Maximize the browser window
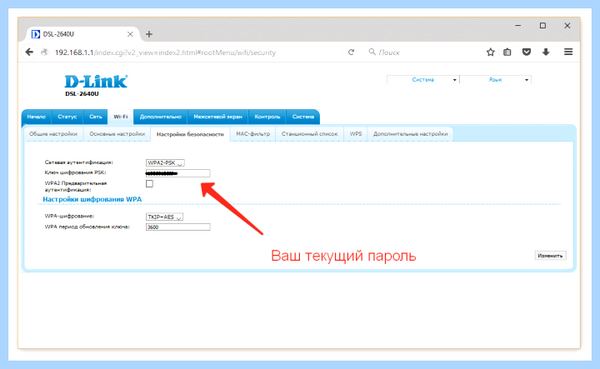The height and width of the screenshot is (369, 600). coord(543,26)
